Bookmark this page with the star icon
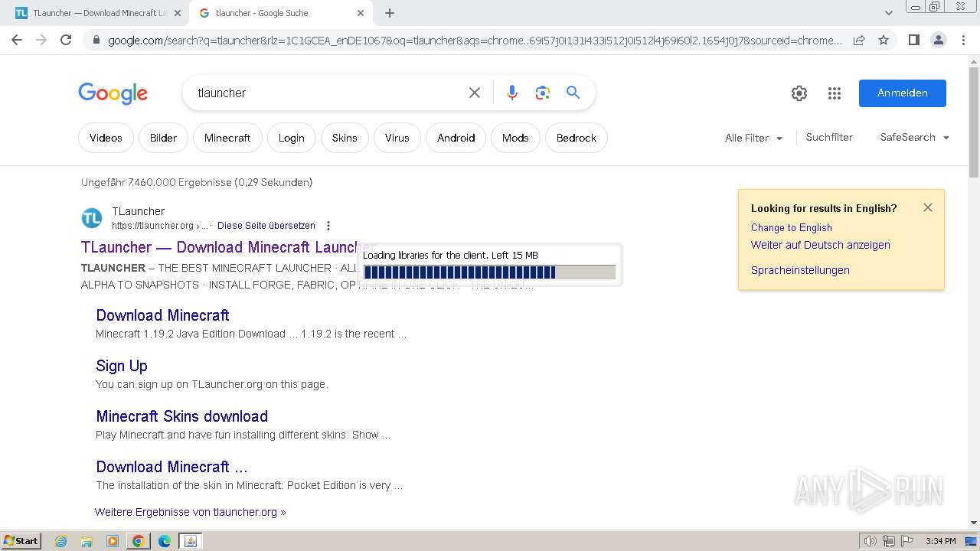Viewport: 980px width, 551px height. coord(884,40)
